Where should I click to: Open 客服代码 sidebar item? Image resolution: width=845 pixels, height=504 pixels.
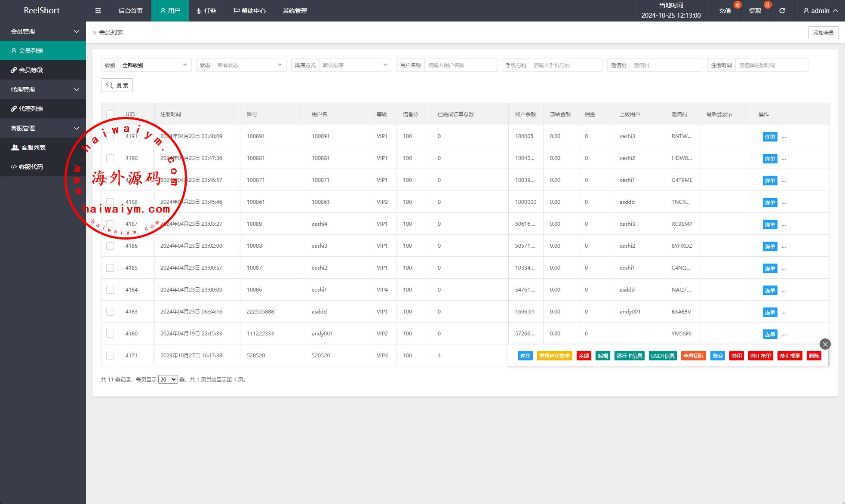pos(31,167)
